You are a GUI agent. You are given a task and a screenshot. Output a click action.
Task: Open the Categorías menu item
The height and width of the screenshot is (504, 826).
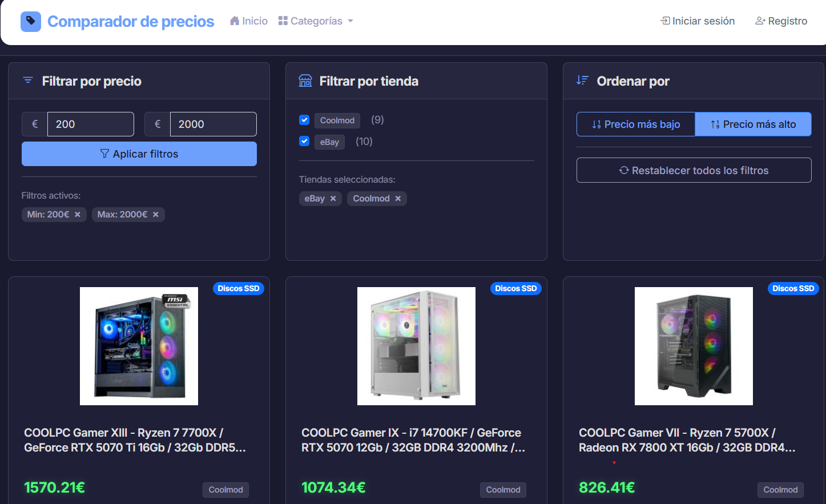pyautogui.click(x=316, y=21)
